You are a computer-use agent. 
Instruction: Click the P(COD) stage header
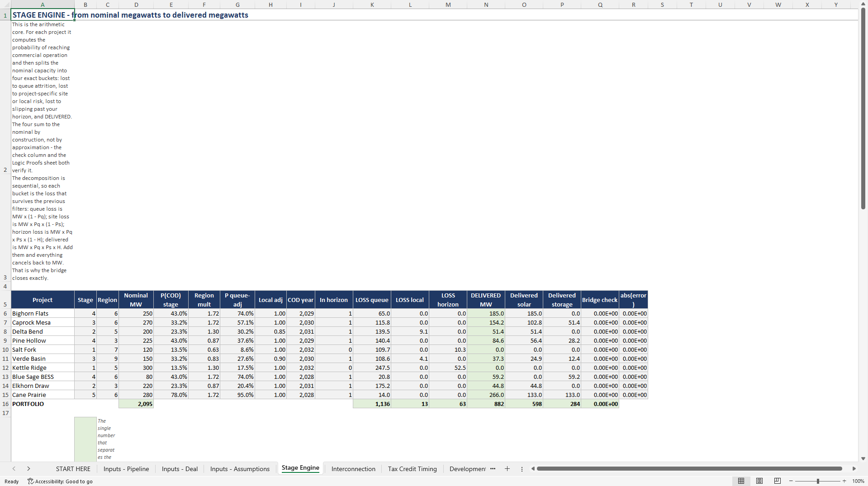click(171, 300)
